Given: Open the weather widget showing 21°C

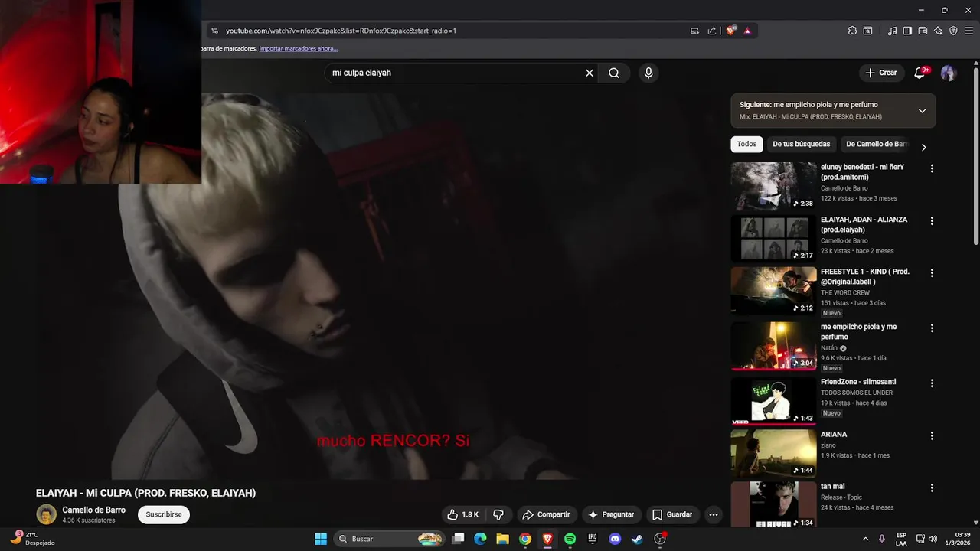Looking at the screenshot, I should [x=34, y=539].
